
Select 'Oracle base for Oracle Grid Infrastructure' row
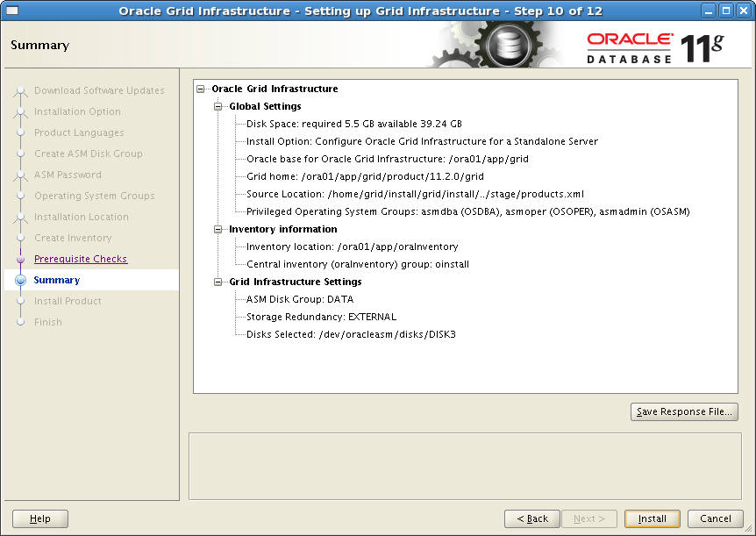pyautogui.click(x=387, y=159)
